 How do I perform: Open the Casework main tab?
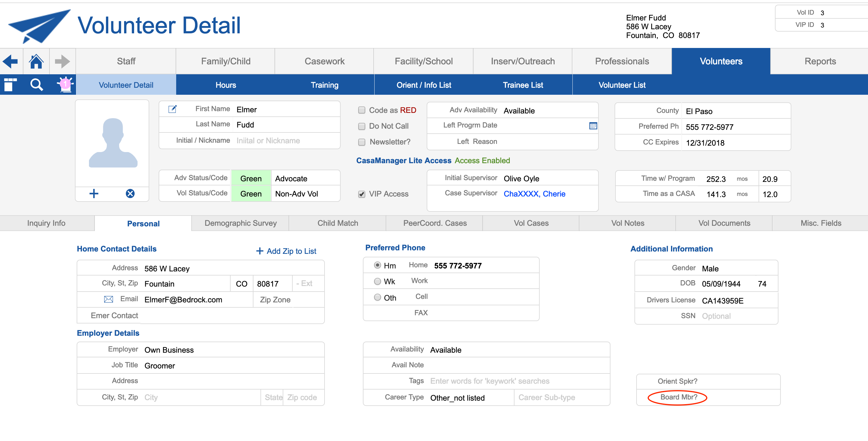[324, 61]
